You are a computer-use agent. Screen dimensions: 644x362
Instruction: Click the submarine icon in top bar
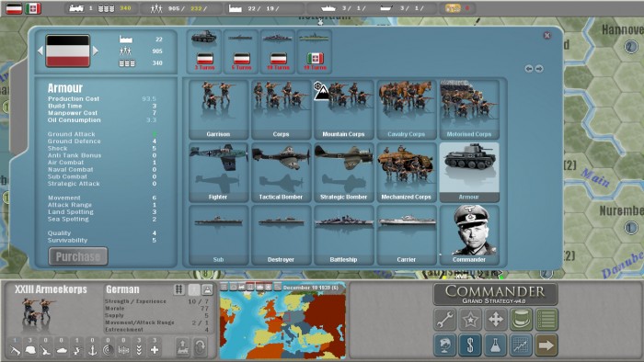(x=386, y=8)
